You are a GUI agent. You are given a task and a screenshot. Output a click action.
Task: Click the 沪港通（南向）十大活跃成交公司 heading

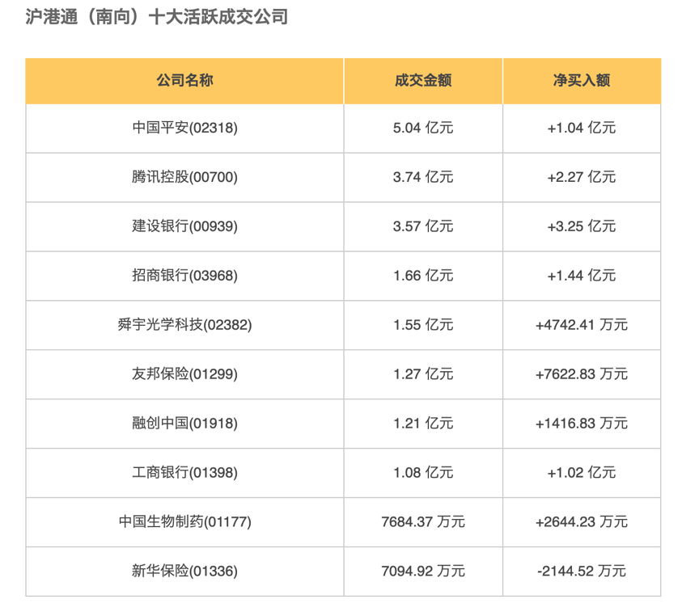(157, 17)
